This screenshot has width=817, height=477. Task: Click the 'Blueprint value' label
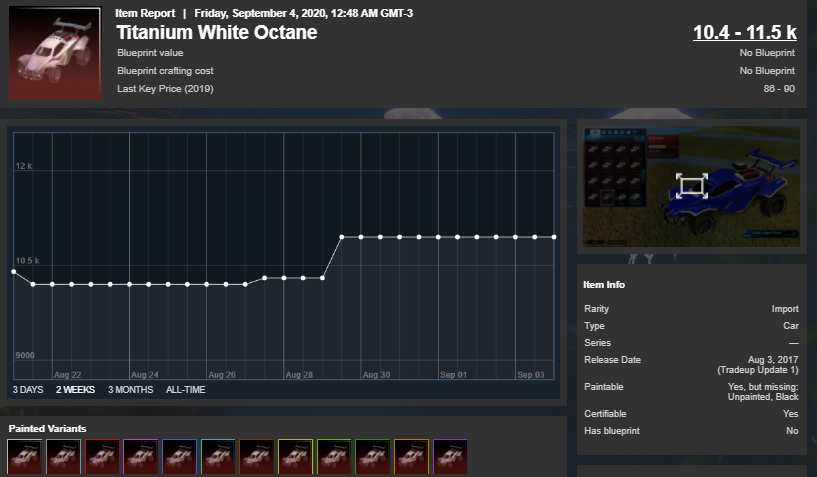pyautogui.click(x=150, y=53)
